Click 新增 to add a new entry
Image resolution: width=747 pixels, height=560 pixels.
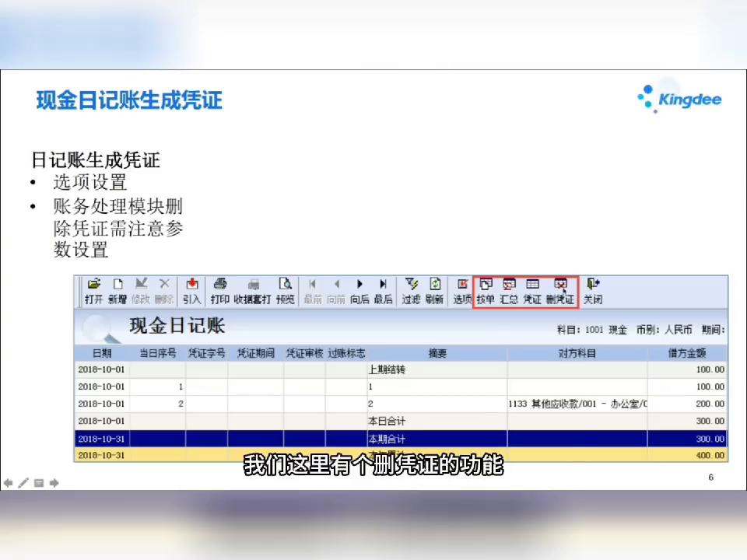click(x=118, y=289)
